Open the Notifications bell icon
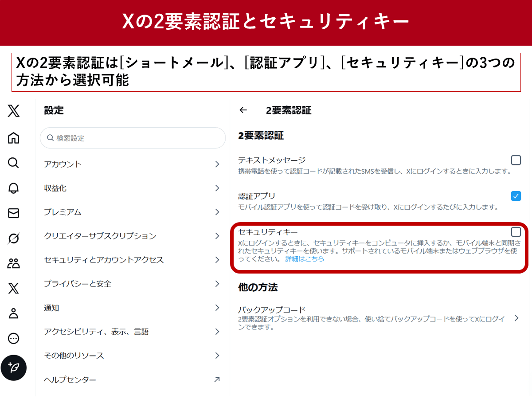The width and height of the screenshot is (532, 399). click(x=13, y=188)
